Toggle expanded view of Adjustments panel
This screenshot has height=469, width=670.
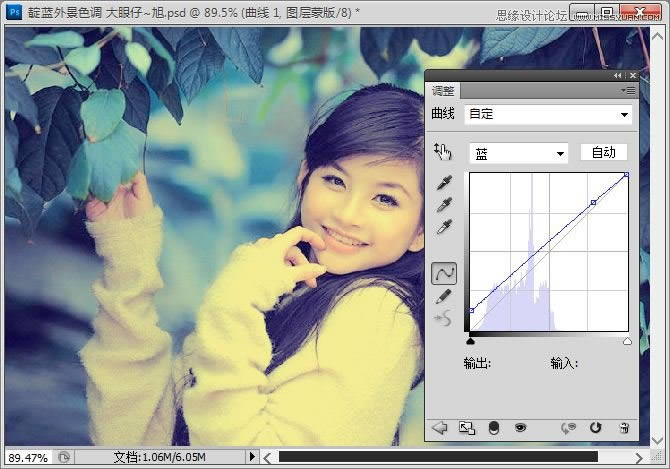pos(466,427)
